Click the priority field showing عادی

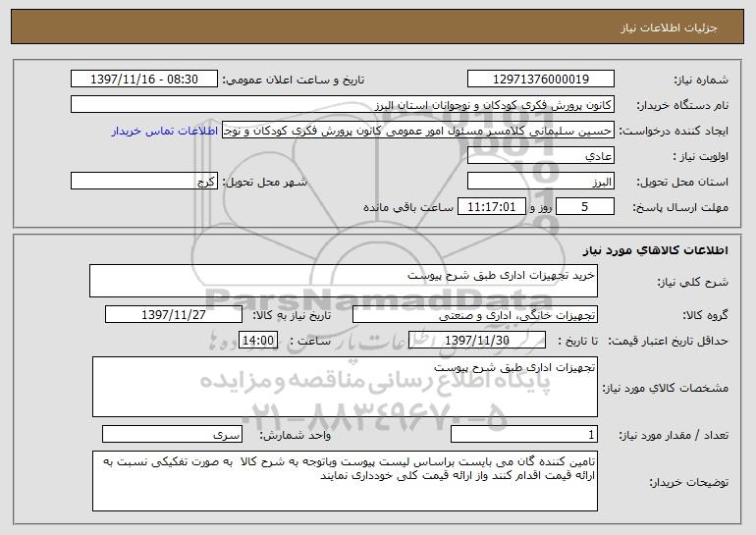[x=540, y=156]
